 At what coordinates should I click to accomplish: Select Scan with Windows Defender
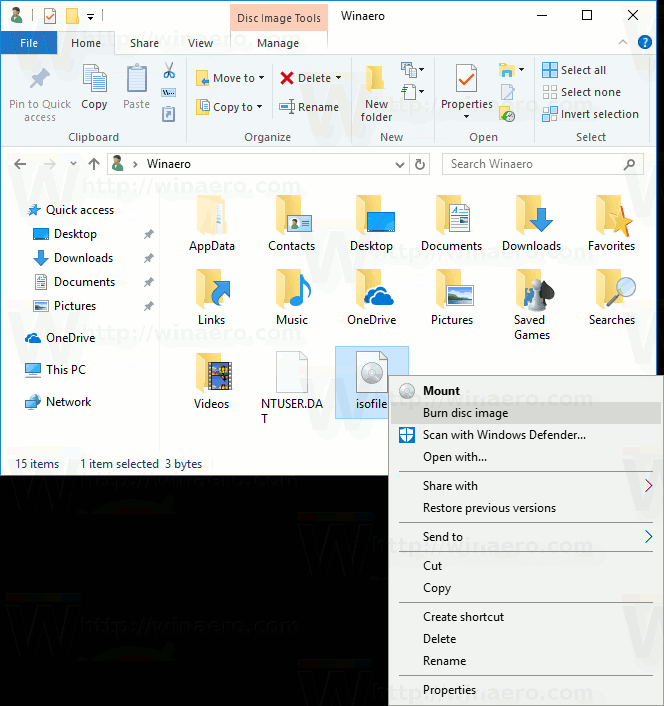pyautogui.click(x=525, y=435)
